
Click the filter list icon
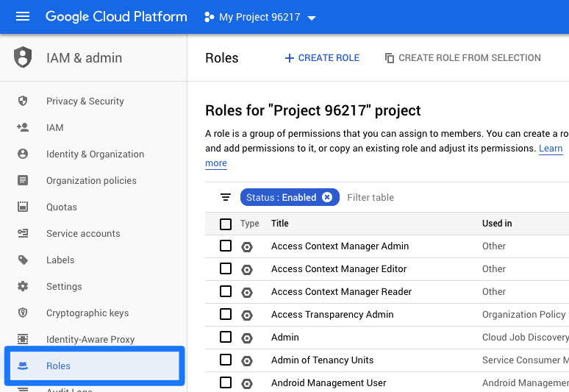pos(226,197)
